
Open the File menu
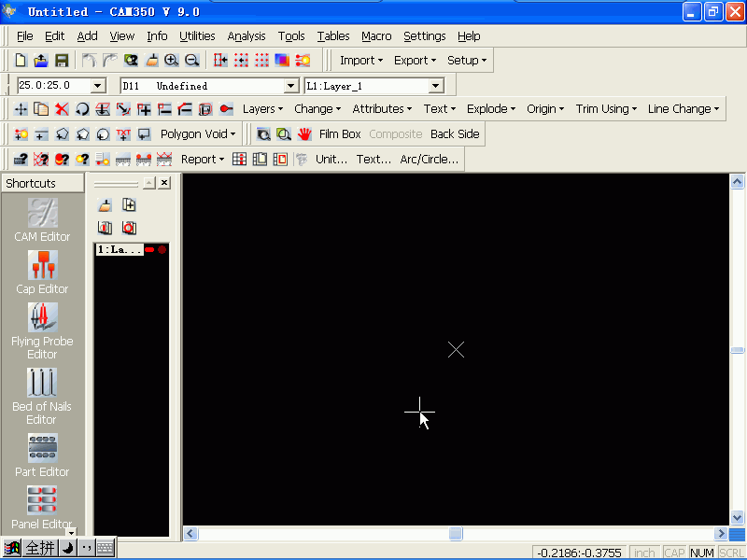pos(25,36)
